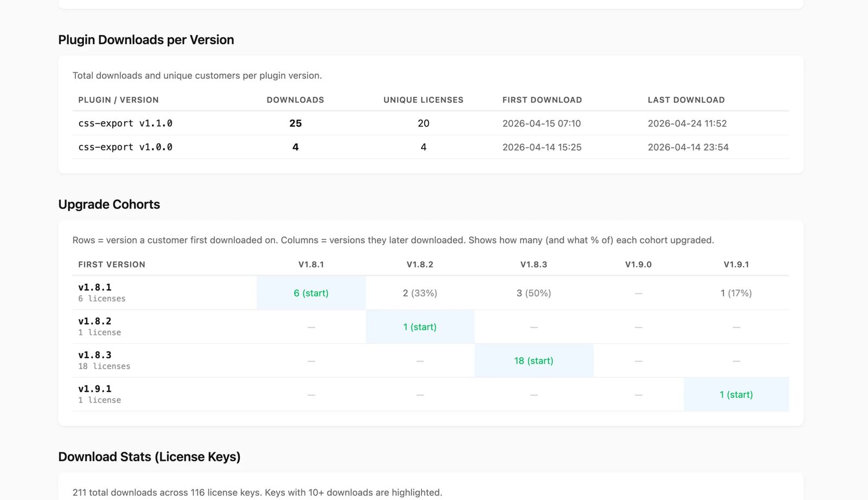The width and height of the screenshot is (868, 500).
Task: Click last download date 2026-04-14 23:54
Action: 688,147
